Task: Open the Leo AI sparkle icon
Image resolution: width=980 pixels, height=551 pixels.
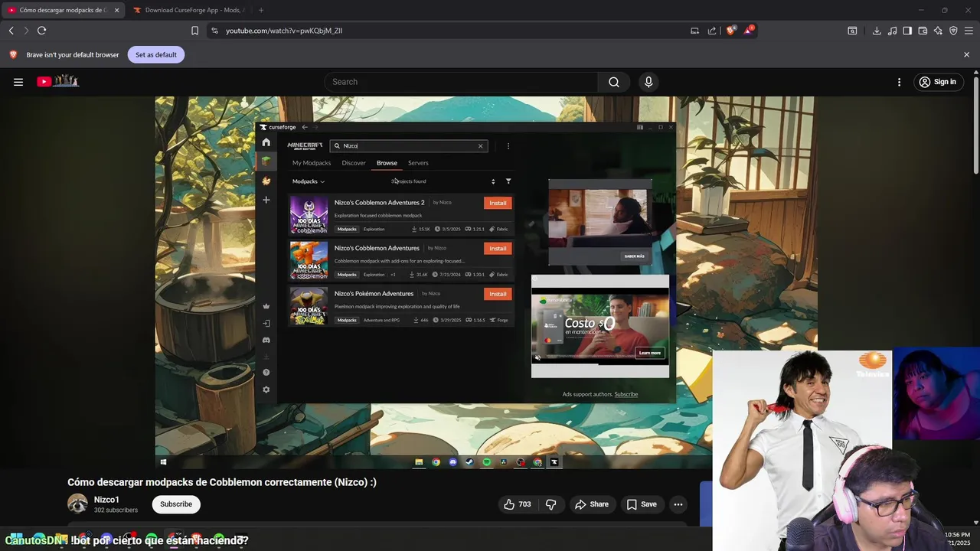Action: (x=938, y=31)
